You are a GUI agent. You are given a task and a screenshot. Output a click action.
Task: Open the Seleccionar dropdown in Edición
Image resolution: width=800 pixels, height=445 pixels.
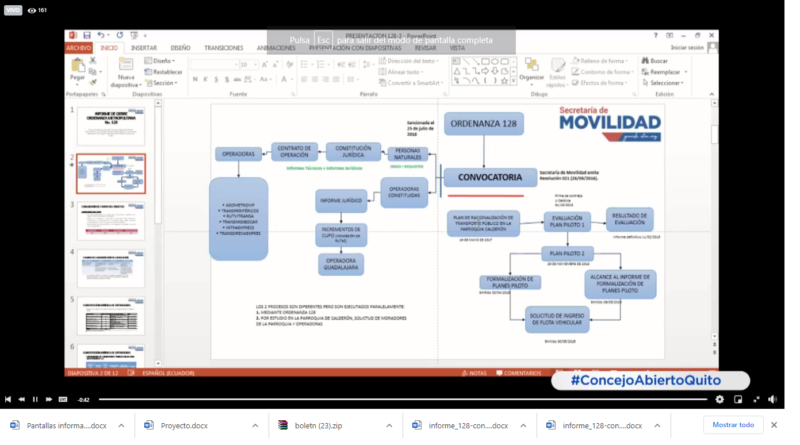pos(665,83)
